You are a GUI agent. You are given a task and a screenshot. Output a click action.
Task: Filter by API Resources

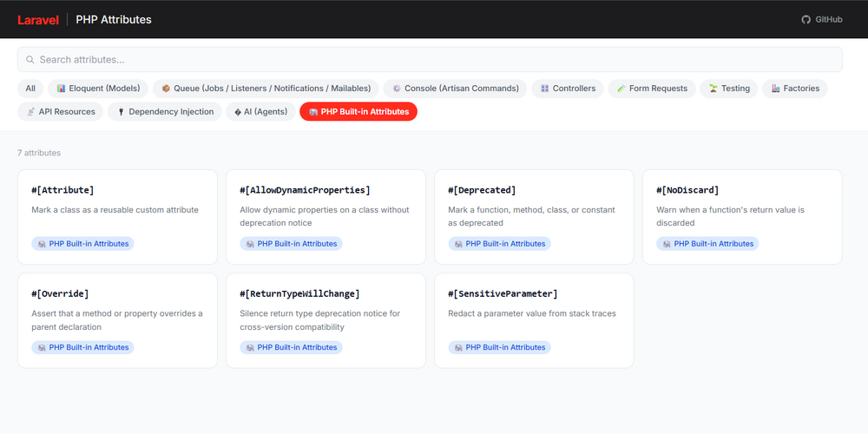point(60,112)
